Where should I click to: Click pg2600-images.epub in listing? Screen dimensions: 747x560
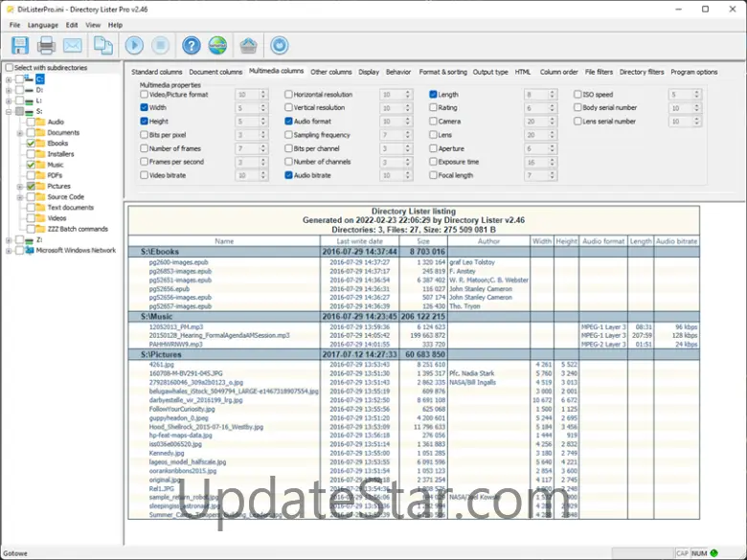coord(179,262)
